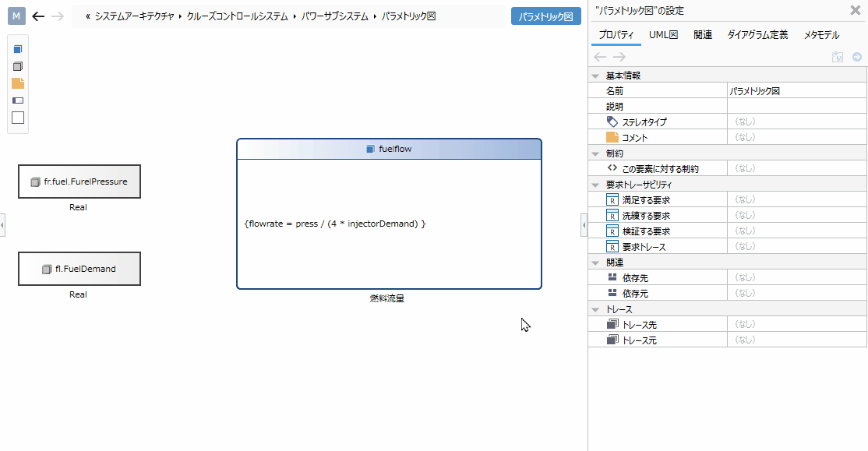Edit the 名前 field value パラメトリック図
The height and width of the screenshot is (451, 868).
796,91
